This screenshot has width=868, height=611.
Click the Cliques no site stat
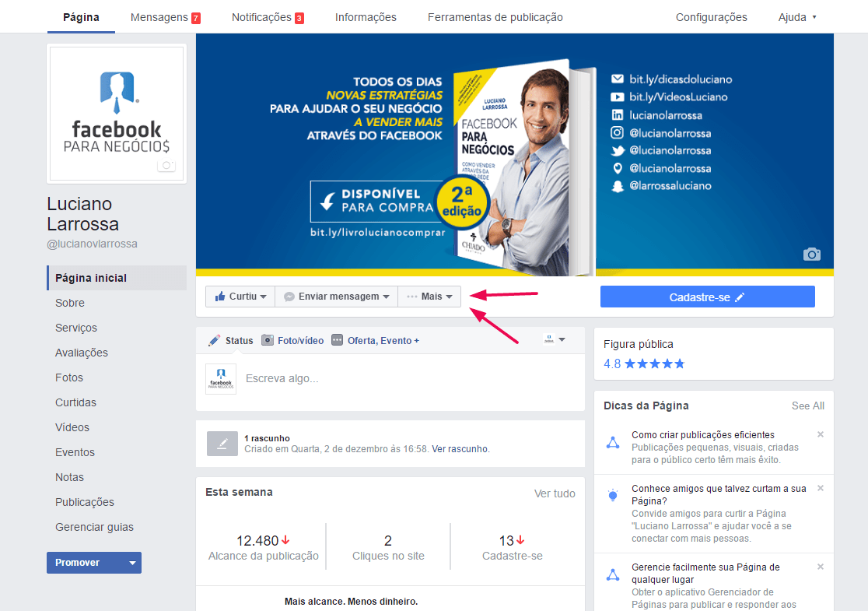[388, 547]
